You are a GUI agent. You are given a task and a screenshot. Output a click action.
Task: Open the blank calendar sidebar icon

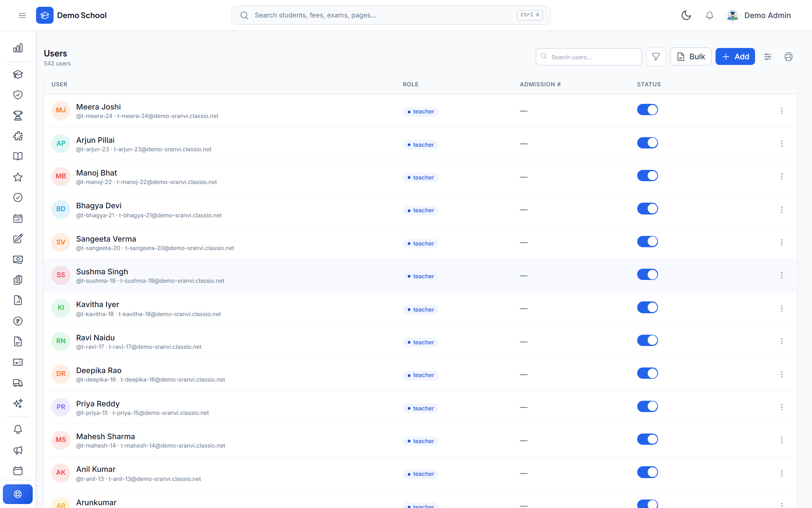pyautogui.click(x=18, y=471)
